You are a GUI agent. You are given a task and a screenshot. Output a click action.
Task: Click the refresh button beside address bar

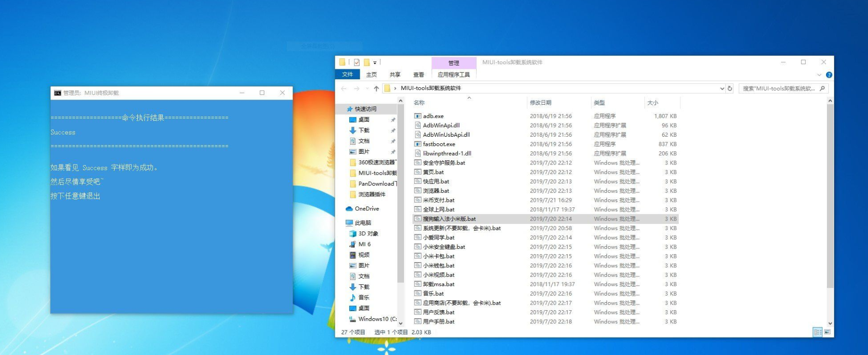coord(730,88)
